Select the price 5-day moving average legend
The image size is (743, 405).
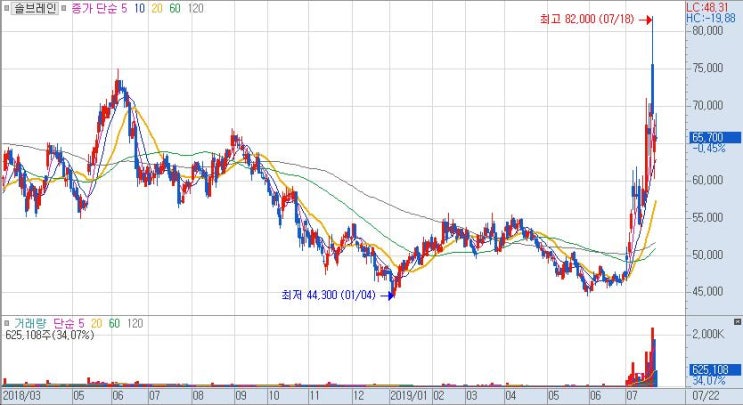[x=124, y=9]
